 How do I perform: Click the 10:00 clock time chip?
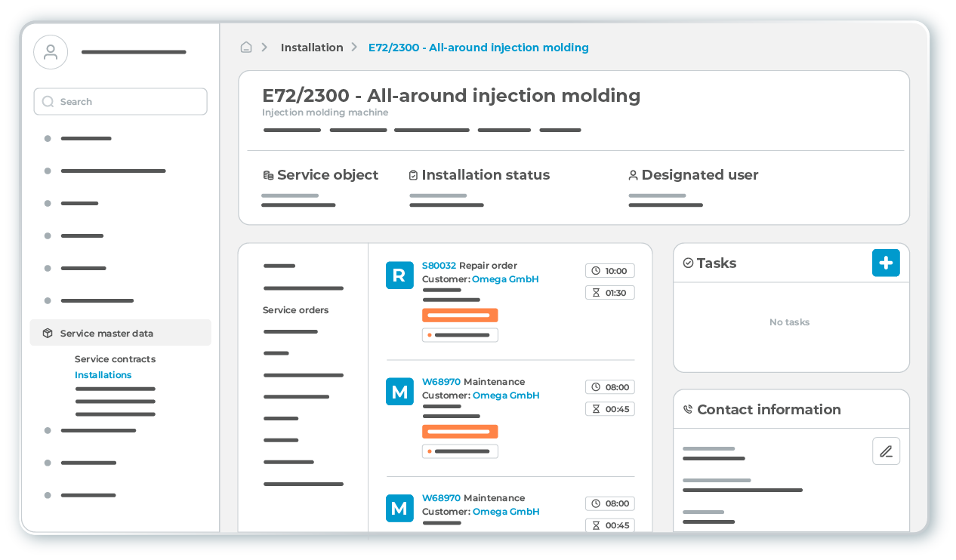pos(610,270)
